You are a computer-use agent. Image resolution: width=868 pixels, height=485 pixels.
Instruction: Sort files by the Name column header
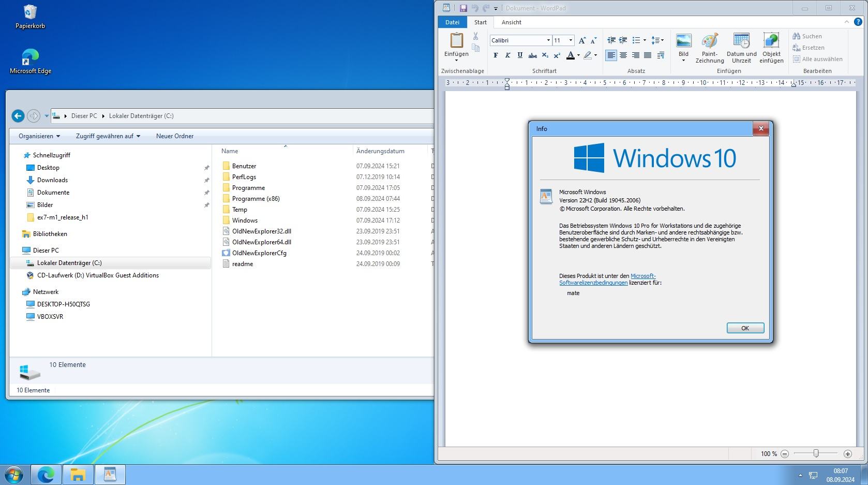(230, 151)
